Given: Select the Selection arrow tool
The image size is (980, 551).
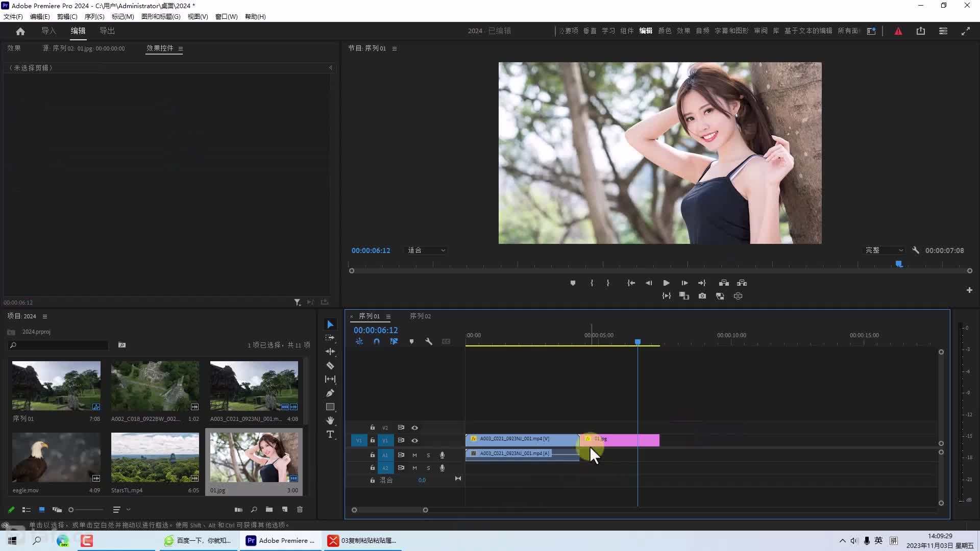Looking at the screenshot, I should coord(330,324).
